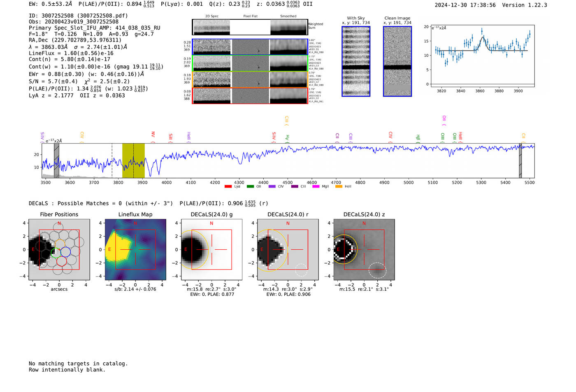Click the magenta OII label above the spectrum

tap(444, 120)
